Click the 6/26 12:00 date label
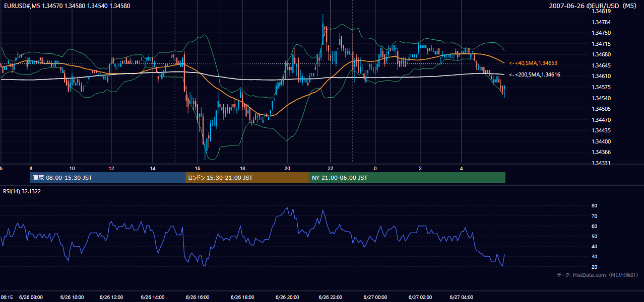Image resolution: width=644 pixels, height=302 pixels. 112,297
